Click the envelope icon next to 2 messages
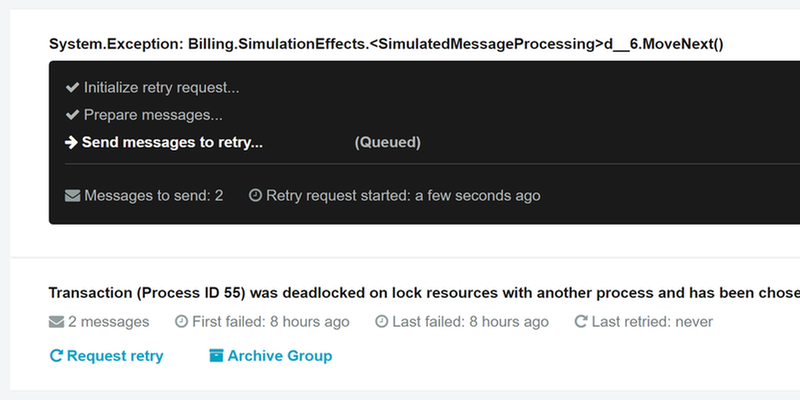The image size is (800, 400). click(56, 322)
